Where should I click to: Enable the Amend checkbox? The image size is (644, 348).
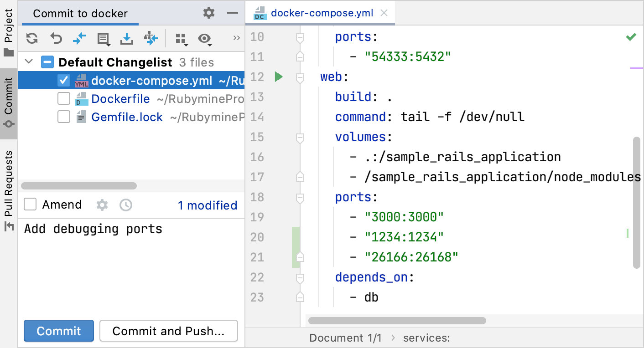pyautogui.click(x=30, y=204)
